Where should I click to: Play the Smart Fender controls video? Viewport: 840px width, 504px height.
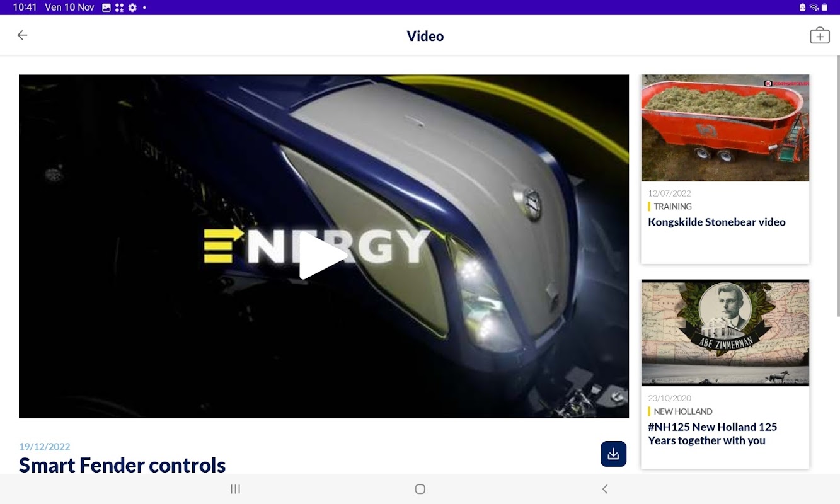tap(323, 255)
